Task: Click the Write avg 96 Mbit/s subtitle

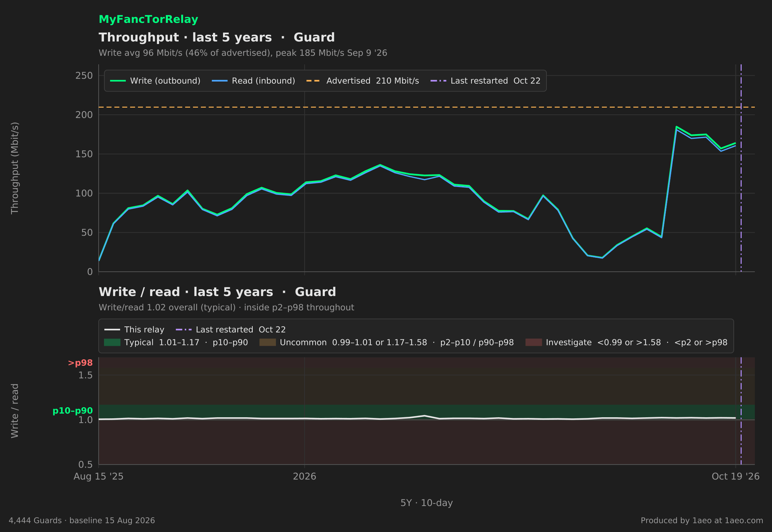Action: (243, 53)
